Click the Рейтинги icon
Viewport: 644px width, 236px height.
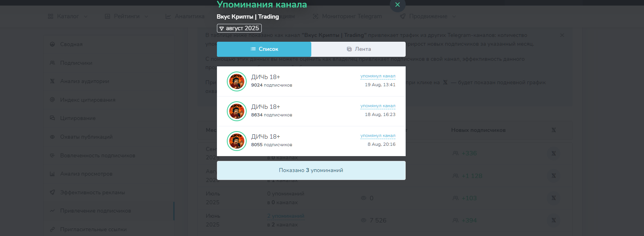pos(107,16)
